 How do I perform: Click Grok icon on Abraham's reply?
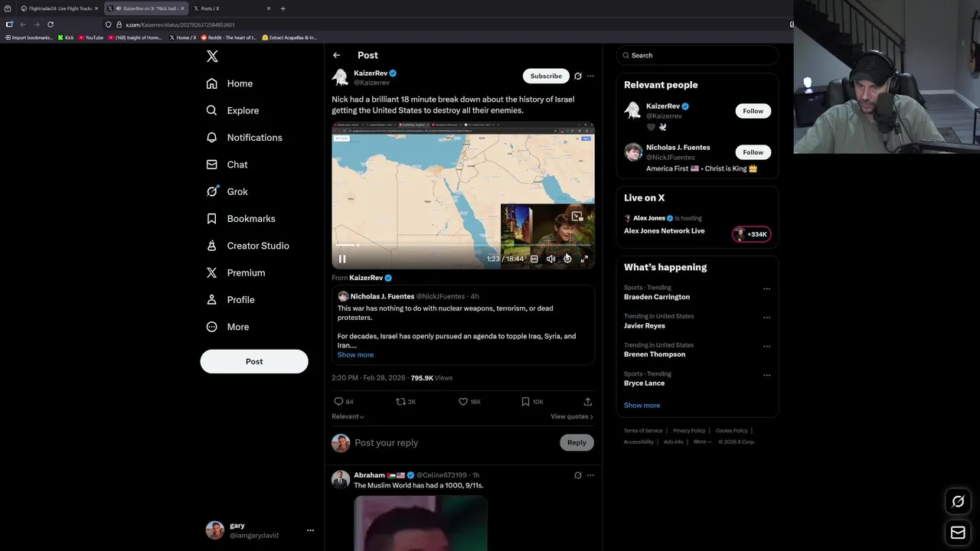point(578,475)
